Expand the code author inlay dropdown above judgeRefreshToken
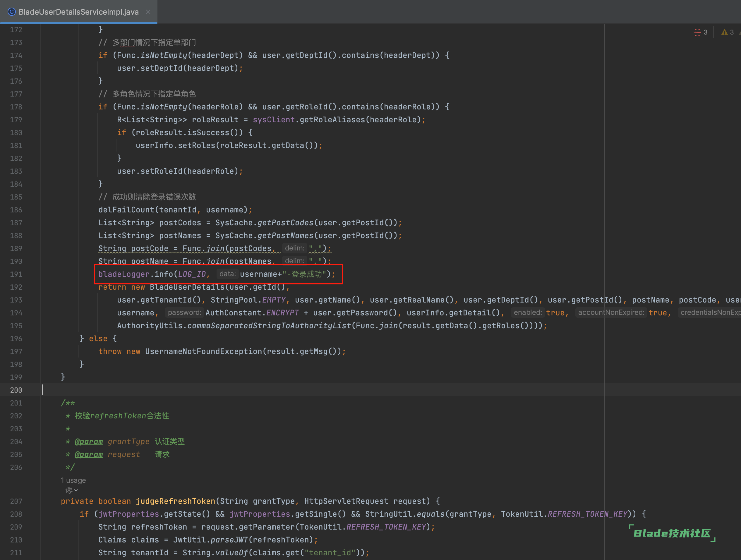This screenshot has height=560, width=741. [x=72, y=490]
